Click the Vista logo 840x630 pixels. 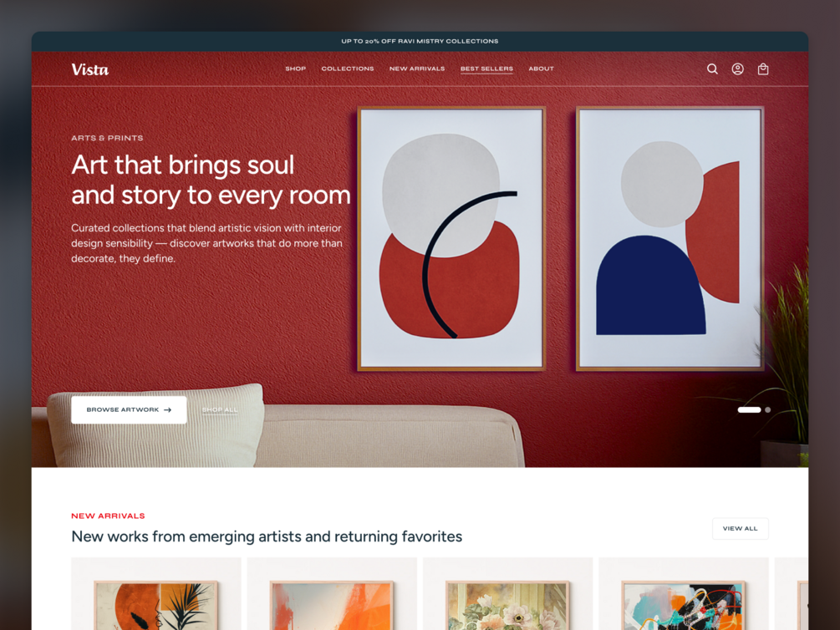click(x=90, y=69)
